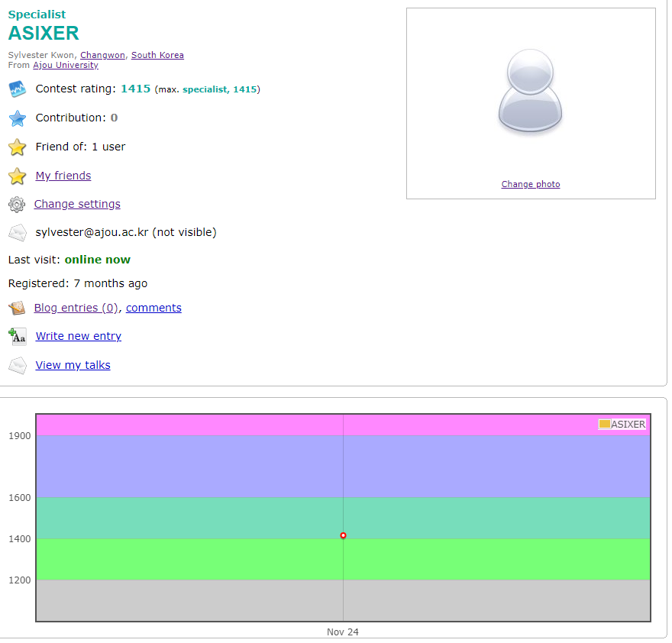The width and height of the screenshot is (672, 643).
Task: Click the gear icon for Change settings
Action: click(x=17, y=205)
